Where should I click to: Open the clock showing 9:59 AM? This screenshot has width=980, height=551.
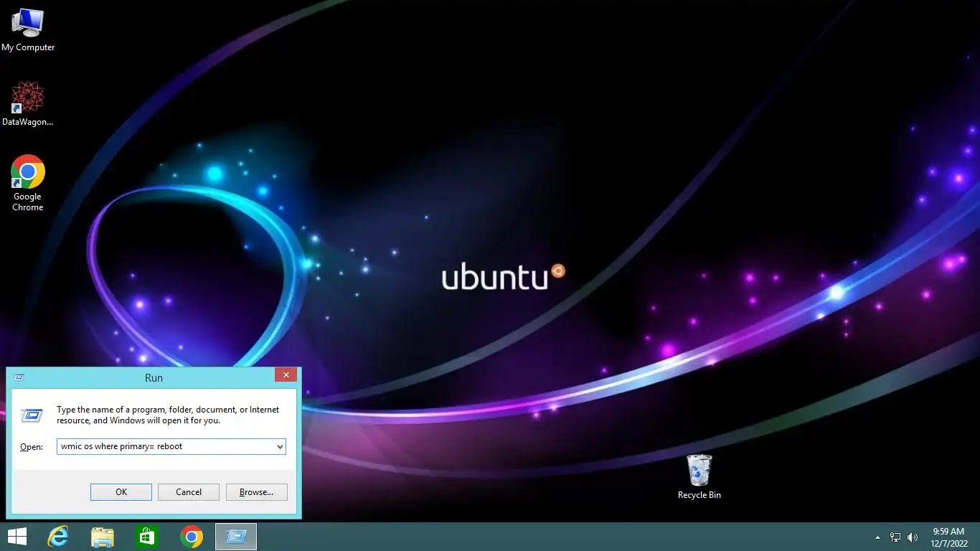tap(948, 537)
